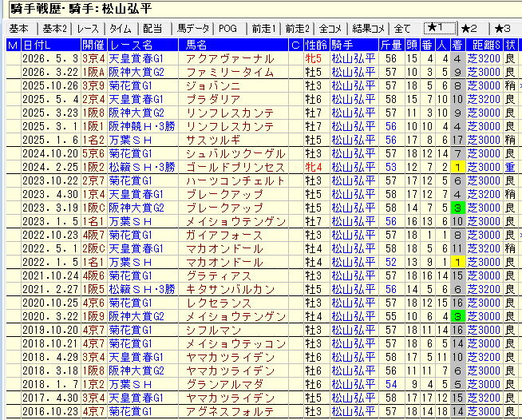Screen dimensions: 522x420
Task: Click date cell 2016.10.23
Action: 50,412
